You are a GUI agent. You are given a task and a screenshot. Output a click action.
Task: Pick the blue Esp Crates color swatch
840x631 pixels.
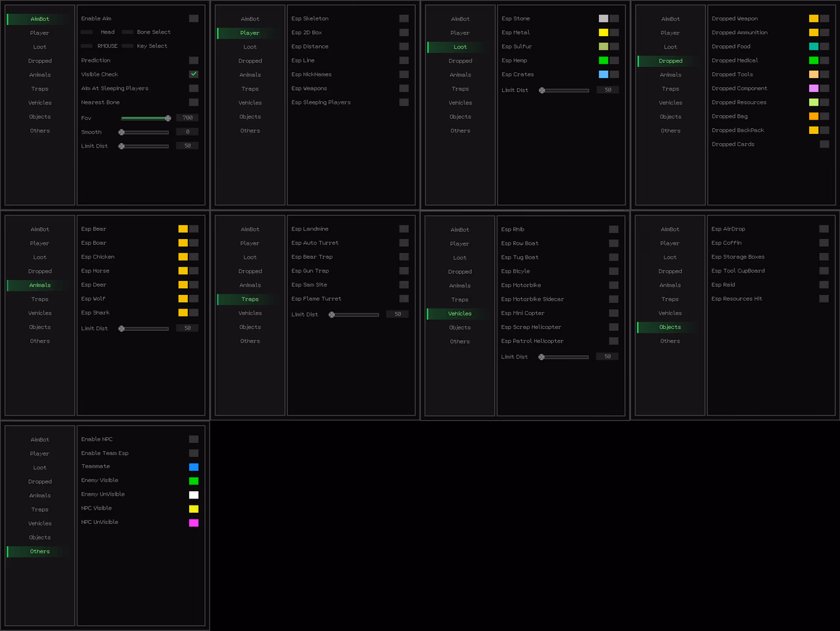point(603,74)
